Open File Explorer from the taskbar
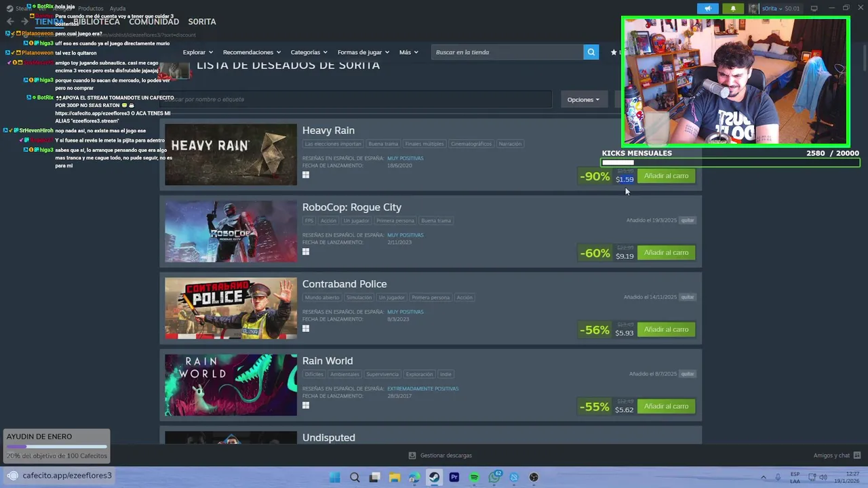The height and width of the screenshot is (488, 868). [x=395, y=477]
